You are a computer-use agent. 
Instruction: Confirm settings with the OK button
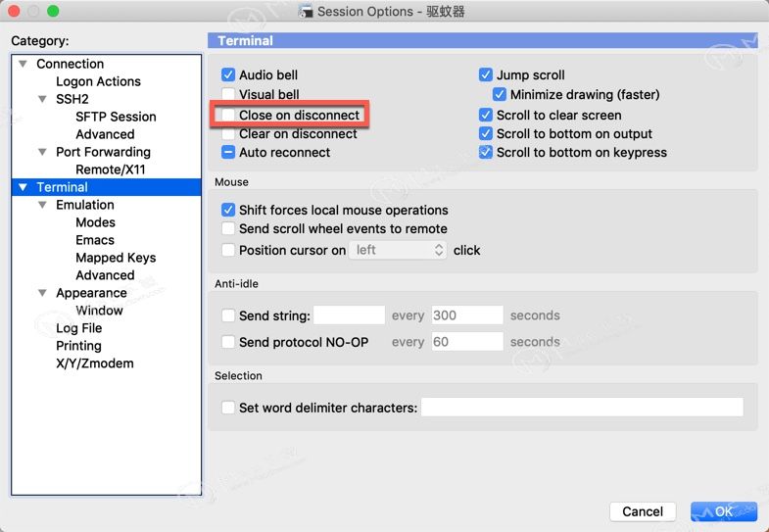click(724, 511)
